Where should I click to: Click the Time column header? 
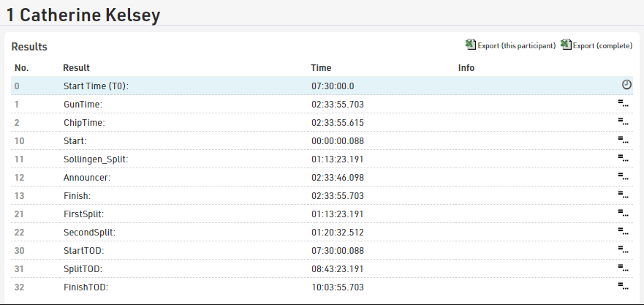click(321, 68)
